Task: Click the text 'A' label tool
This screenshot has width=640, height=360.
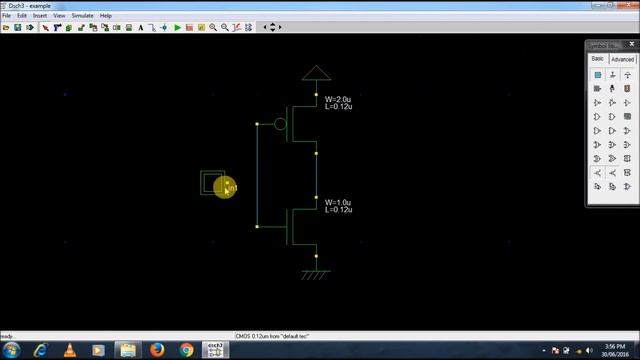Action: (141, 27)
